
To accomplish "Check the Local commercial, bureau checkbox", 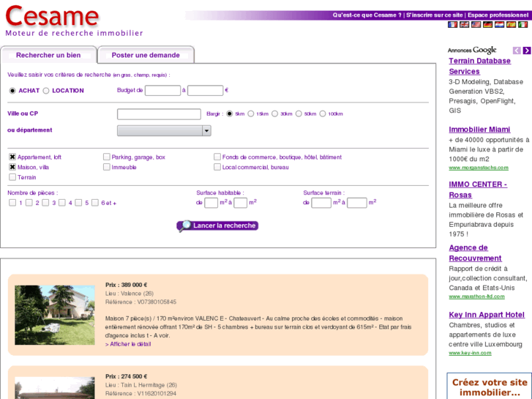I will click(x=217, y=167).
